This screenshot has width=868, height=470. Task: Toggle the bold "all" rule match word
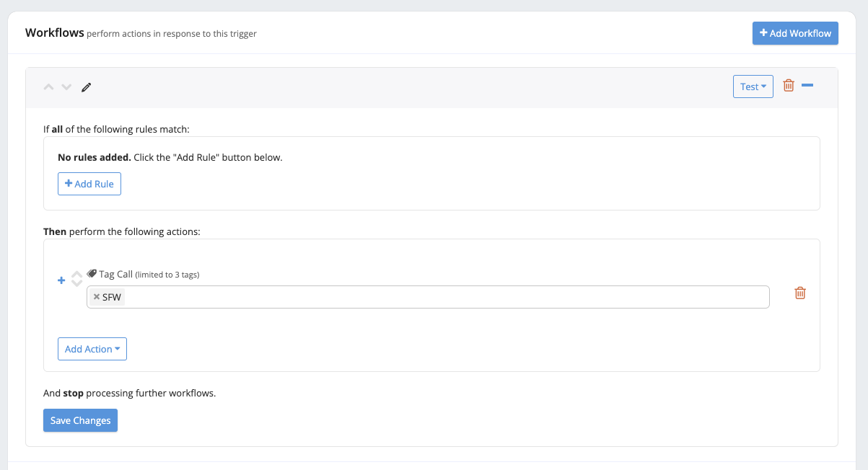click(x=57, y=129)
